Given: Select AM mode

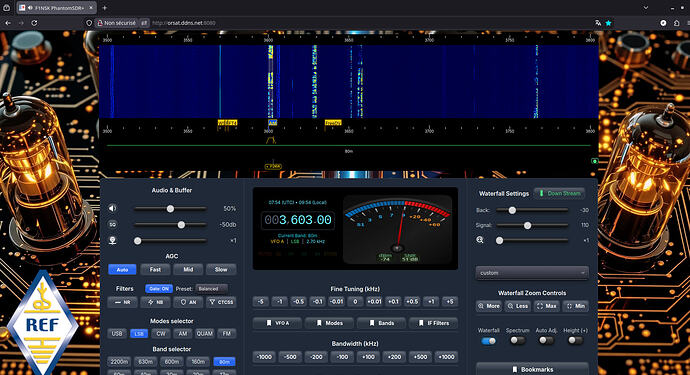Looking at the screenshot, I should (x=183, y=334).
